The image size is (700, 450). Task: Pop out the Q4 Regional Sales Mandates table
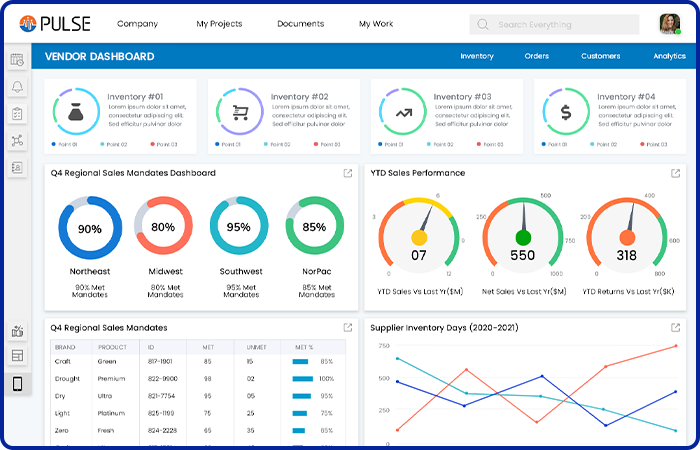coord(348,328)
